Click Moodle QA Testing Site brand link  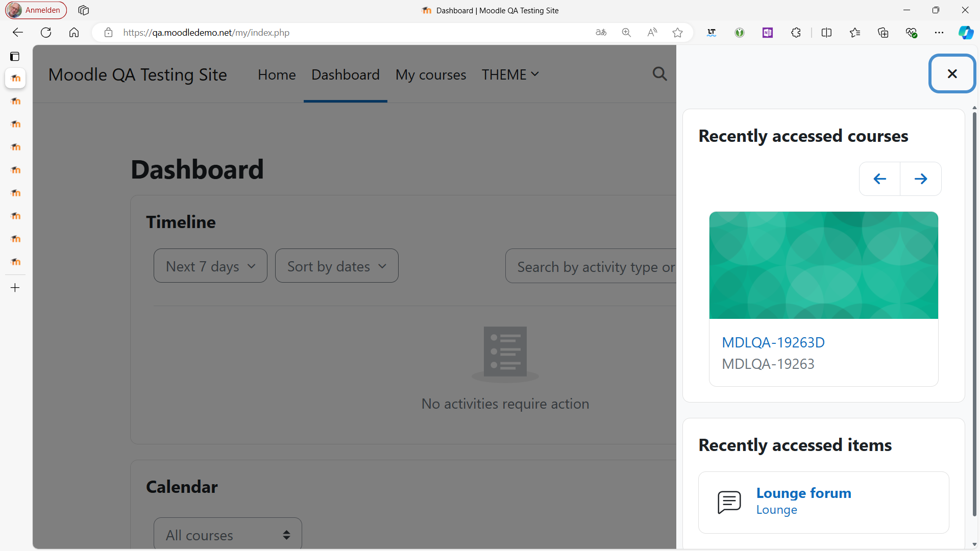[x=137, y=74]
